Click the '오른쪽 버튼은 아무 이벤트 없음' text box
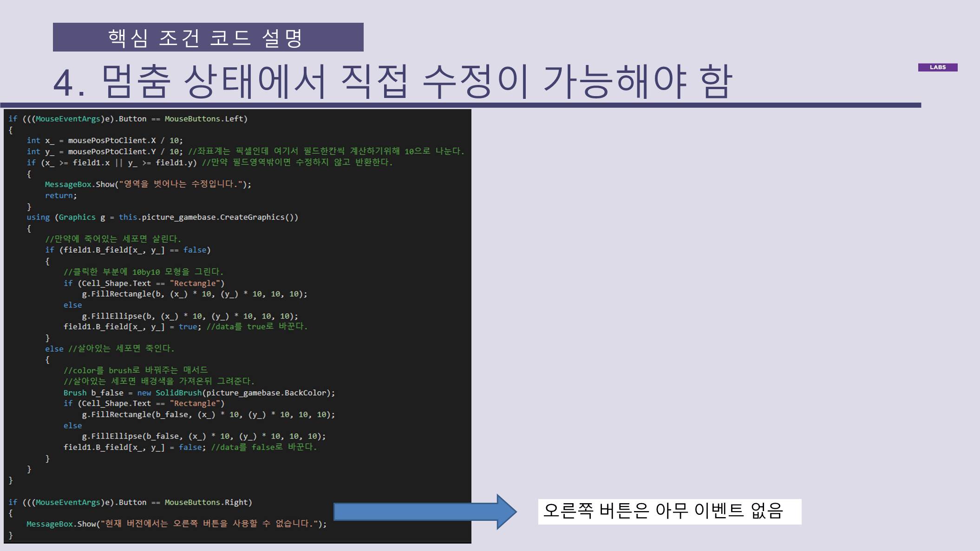 click(669, 512)
